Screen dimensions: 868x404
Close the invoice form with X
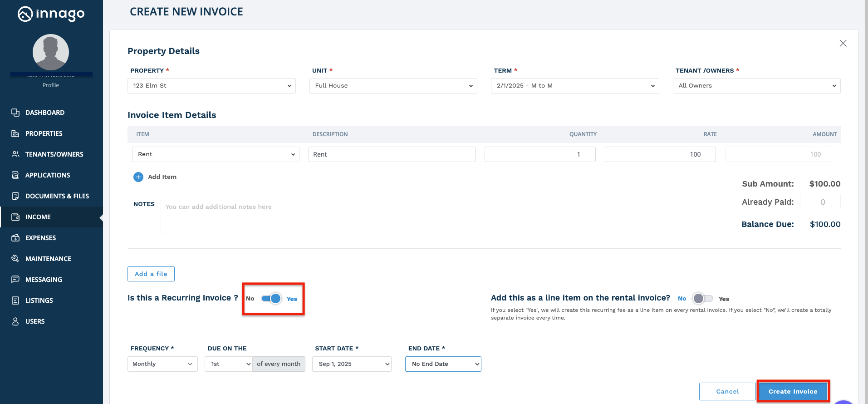843,44
